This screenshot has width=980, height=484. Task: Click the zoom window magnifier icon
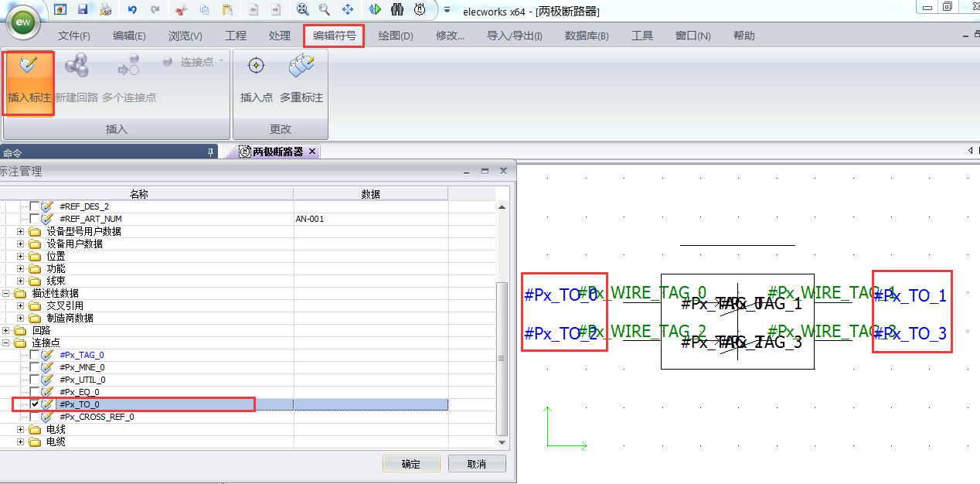point(325,9)
